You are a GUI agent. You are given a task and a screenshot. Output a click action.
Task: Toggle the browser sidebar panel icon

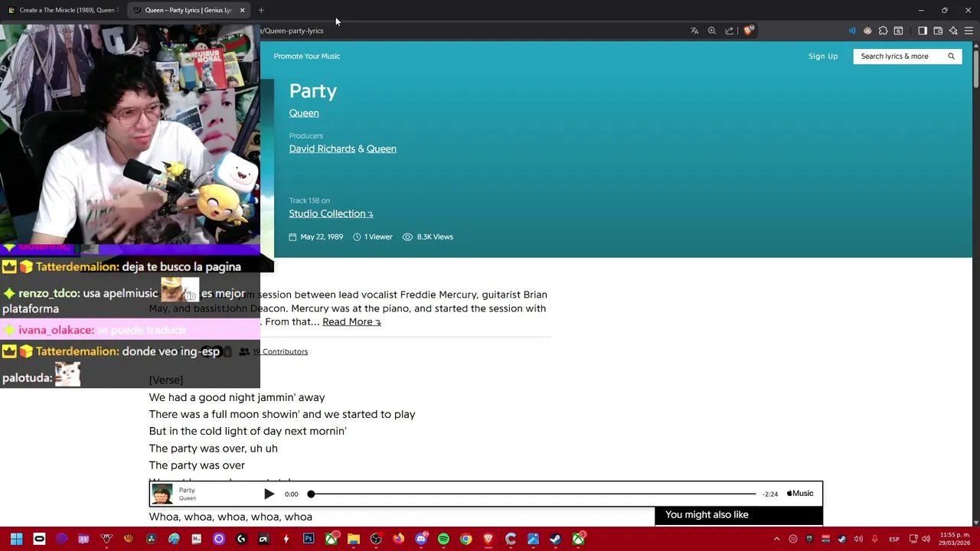(923, 31)
